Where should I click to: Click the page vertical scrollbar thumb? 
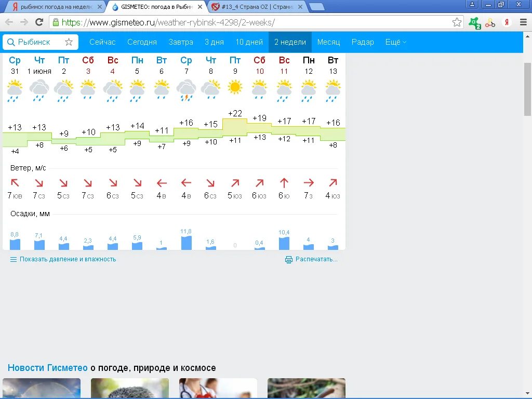click(528, 89)
